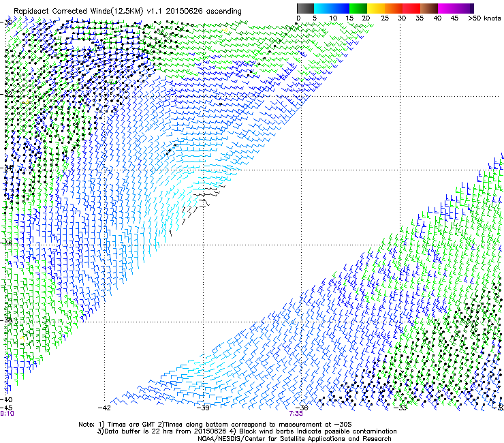Viewport: 504px width, 443px height.
Task: Click the '>50 knots' legend label
Action: pyautogui.click(x=484, y=18)
